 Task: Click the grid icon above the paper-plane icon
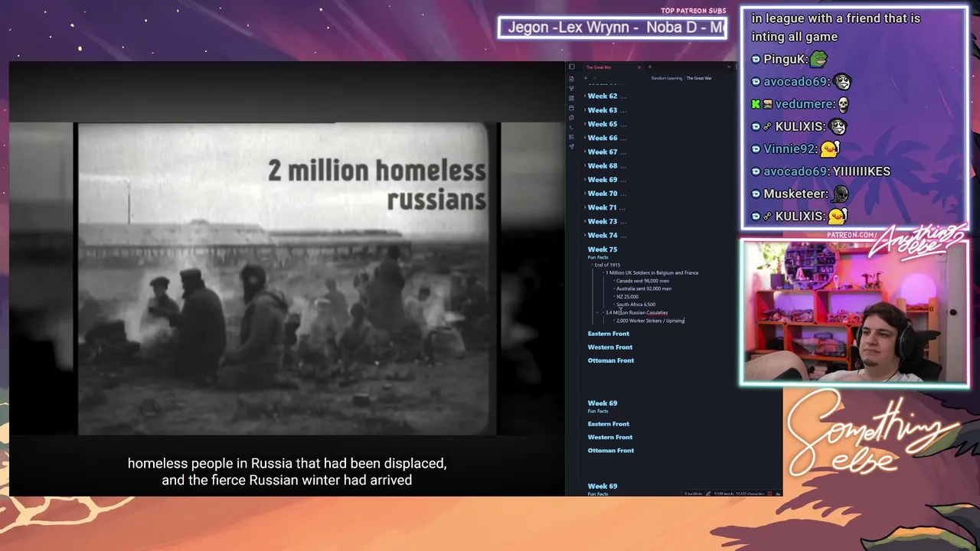coord(571,136)
